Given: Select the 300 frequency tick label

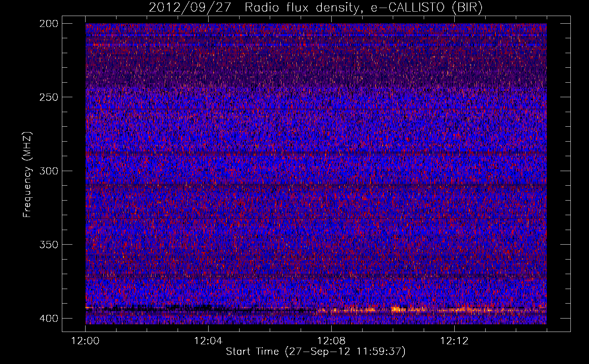Looking at the screenshot, I should pyautogui.click(x=48, y=171).
